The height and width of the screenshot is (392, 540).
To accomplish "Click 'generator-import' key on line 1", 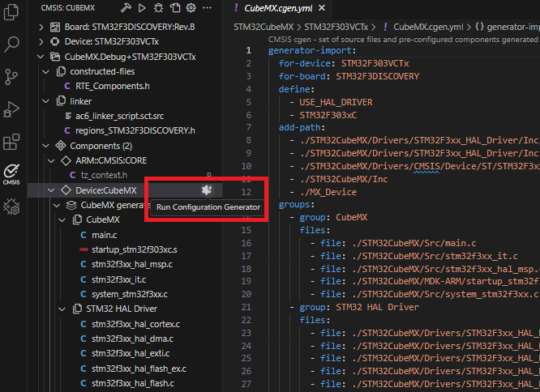I will tap(310, 51).
